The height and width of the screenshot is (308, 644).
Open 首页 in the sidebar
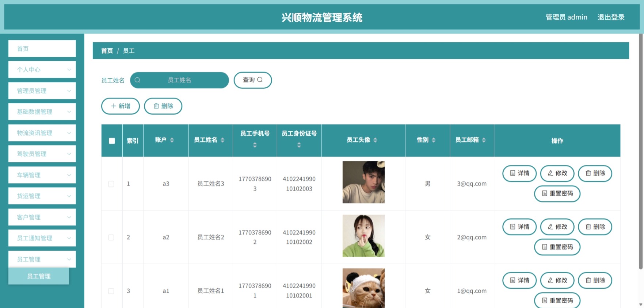click(x=42, y=49)
